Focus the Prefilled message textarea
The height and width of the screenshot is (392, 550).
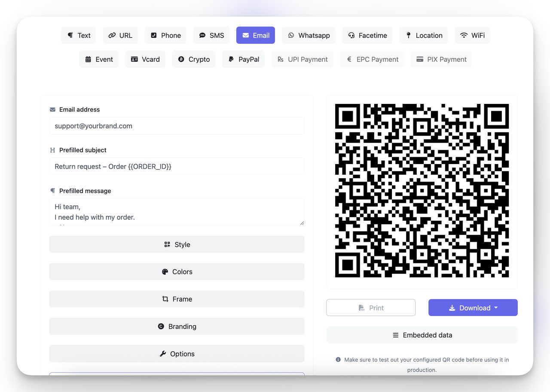(177, 212)
